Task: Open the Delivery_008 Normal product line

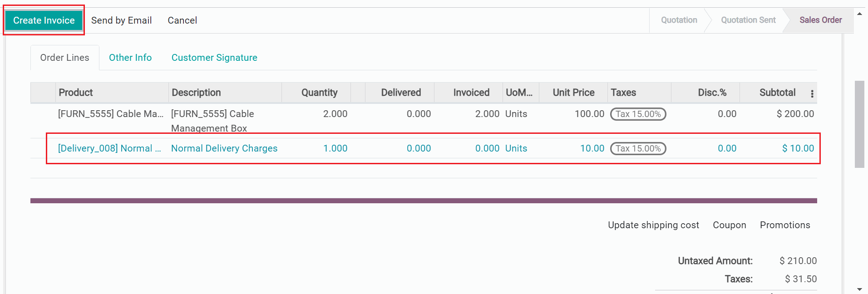Action: point(109,148)
